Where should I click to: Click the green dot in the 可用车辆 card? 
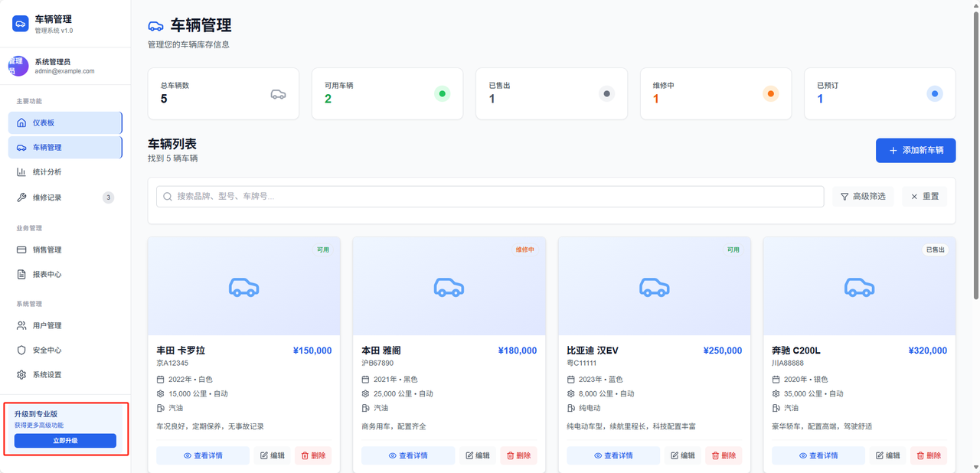click(442, 94)
